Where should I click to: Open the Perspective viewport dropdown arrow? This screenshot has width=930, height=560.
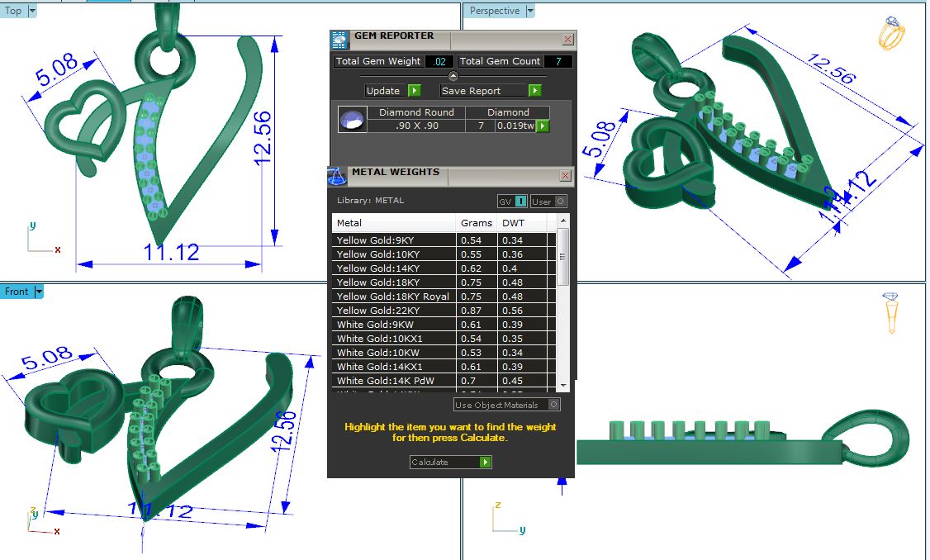(530, 11)
